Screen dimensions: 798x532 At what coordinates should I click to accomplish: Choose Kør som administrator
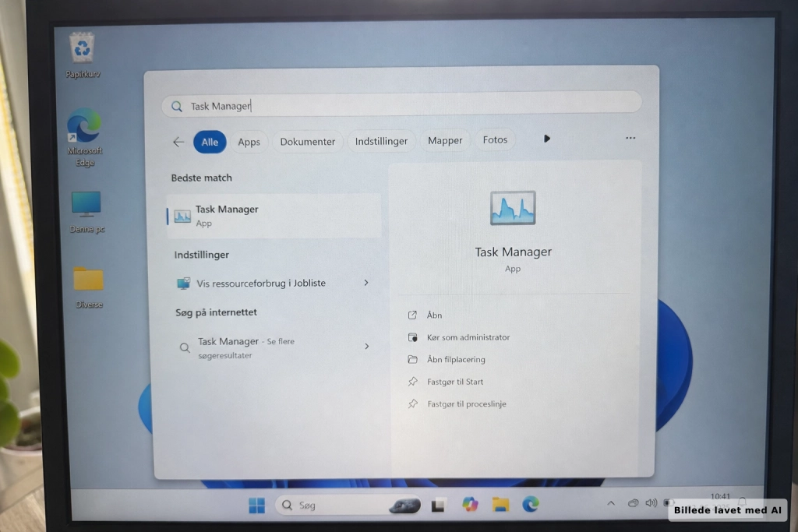tap(458, 337)
